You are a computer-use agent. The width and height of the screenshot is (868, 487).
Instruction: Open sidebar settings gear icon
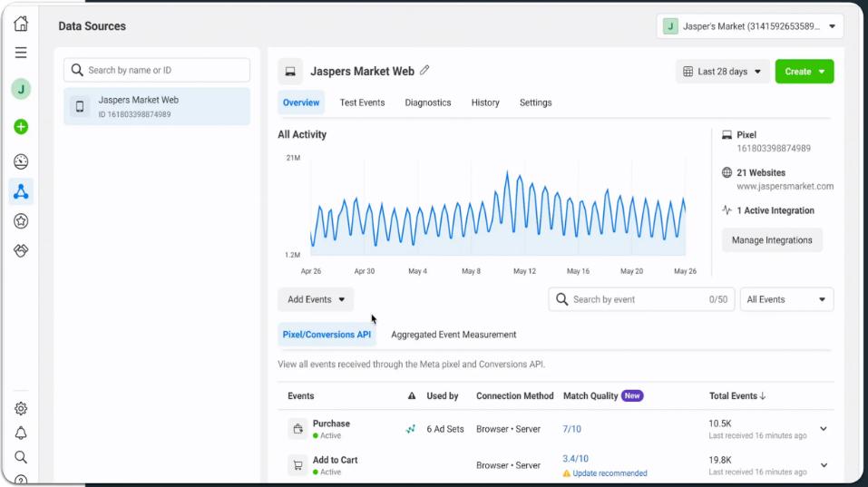pos(21,408)
